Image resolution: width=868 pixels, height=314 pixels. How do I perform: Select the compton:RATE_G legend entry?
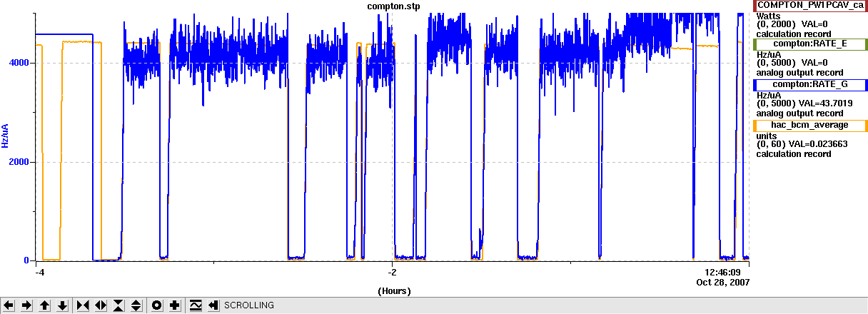(810, 84)
